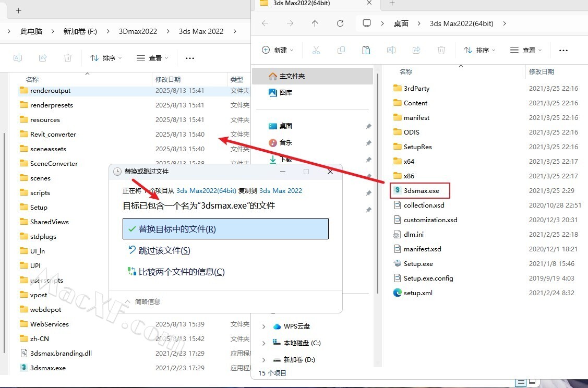Click the rename icon in the right window toolbar
This screenshot has height=388, width=588.
(x=391, y=50)
